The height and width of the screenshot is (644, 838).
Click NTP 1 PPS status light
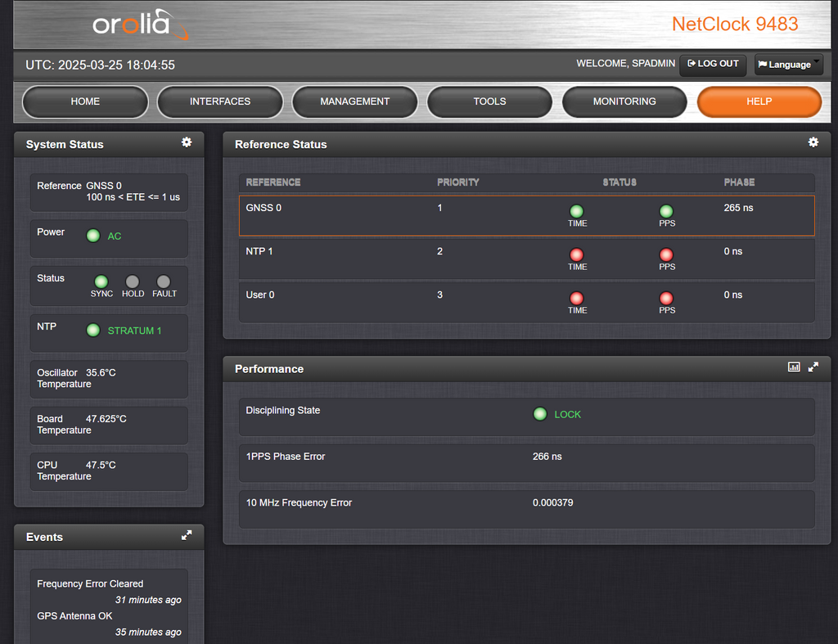[666, 254]
